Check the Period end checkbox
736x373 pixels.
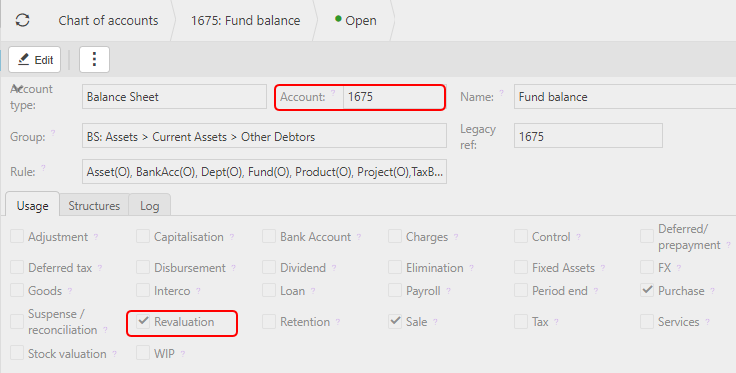[521, 290]
